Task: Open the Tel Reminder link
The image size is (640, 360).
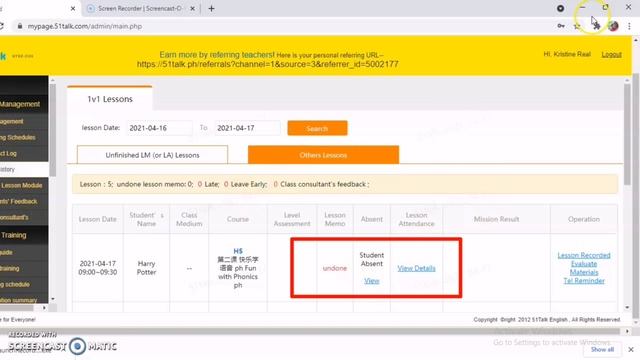Action: coord(584,281)
